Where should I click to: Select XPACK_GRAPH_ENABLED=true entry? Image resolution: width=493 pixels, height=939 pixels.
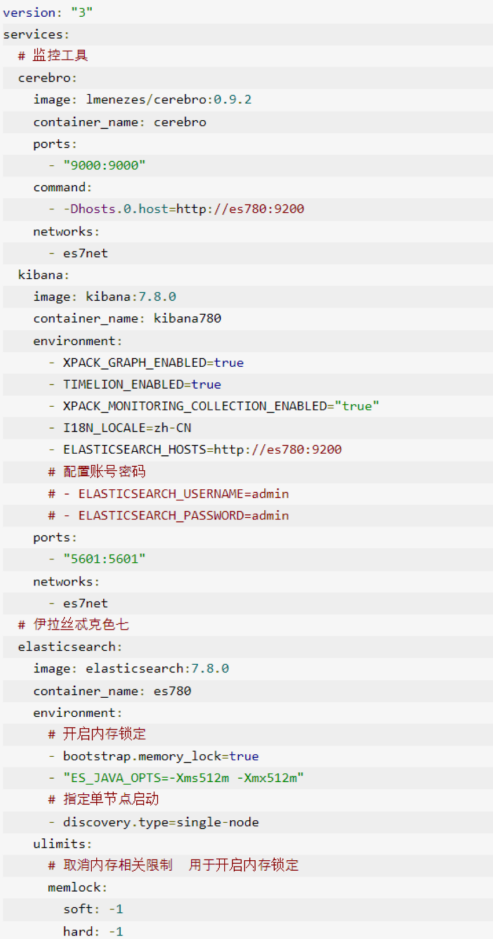pos(146,362)
